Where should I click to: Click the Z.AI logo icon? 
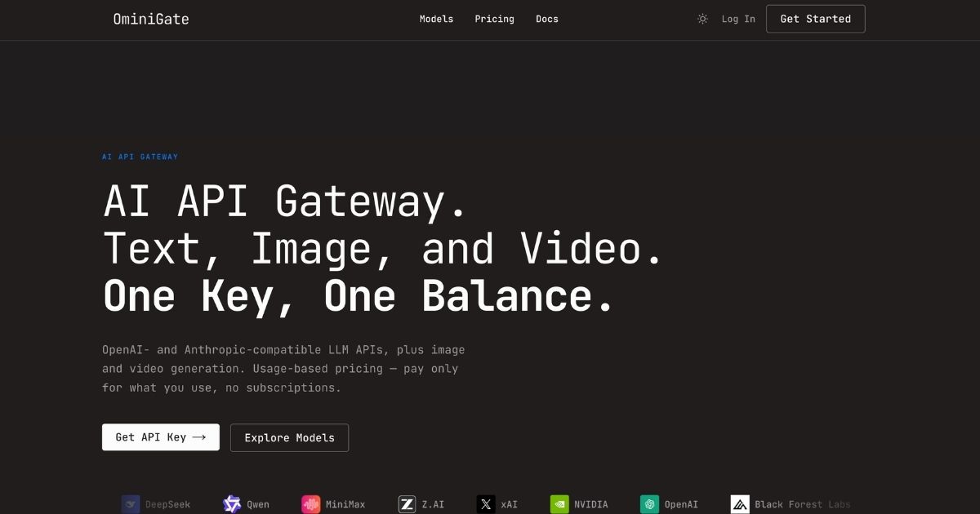(407, 504)
